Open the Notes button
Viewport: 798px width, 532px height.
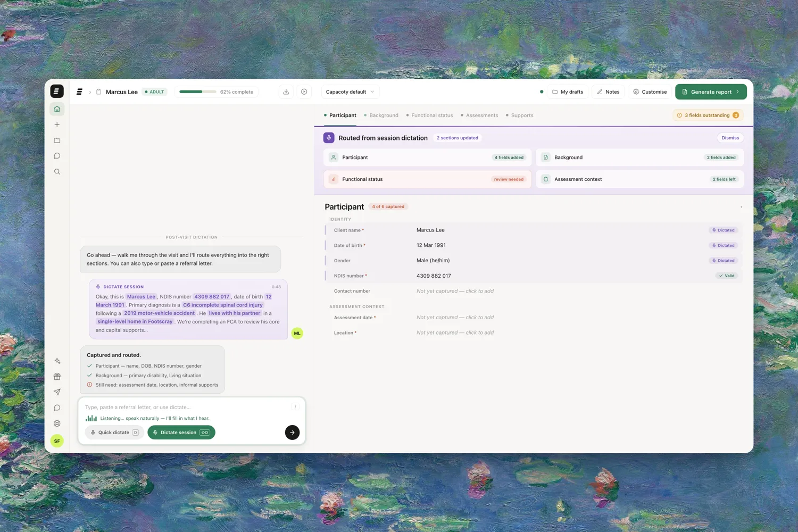pyautogui.click(x=608, y=92)
